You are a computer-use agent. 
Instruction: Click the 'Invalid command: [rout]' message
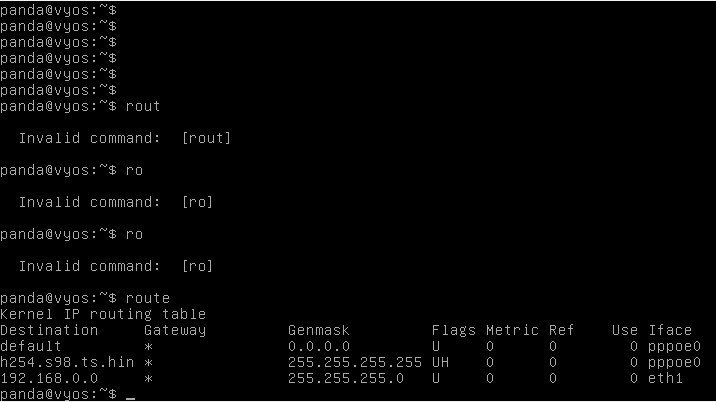pos(125,138)
